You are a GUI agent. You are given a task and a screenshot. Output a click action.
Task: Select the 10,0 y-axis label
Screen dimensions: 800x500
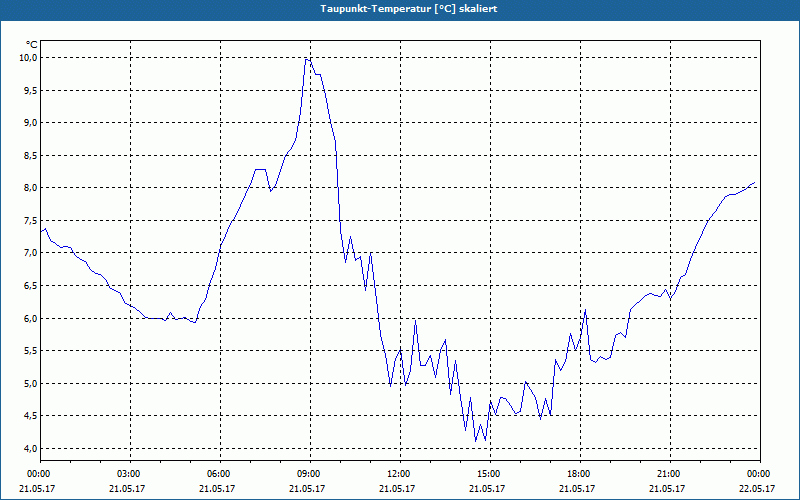(29, 58)
